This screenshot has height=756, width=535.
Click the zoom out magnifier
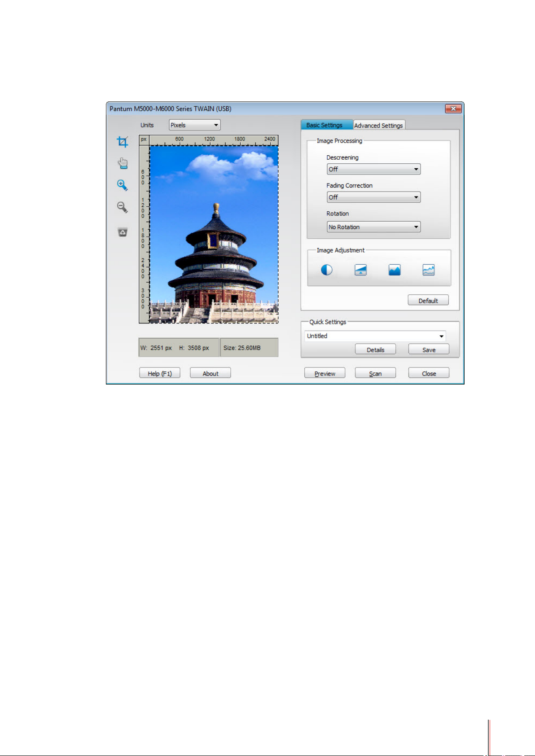[x=122, y=207]
